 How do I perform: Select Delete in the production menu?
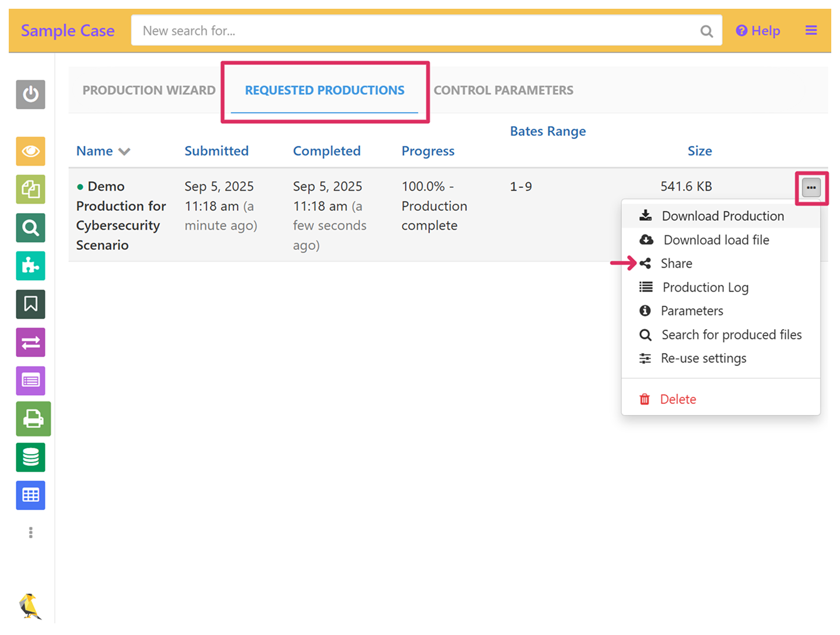(x=677, y=399)
